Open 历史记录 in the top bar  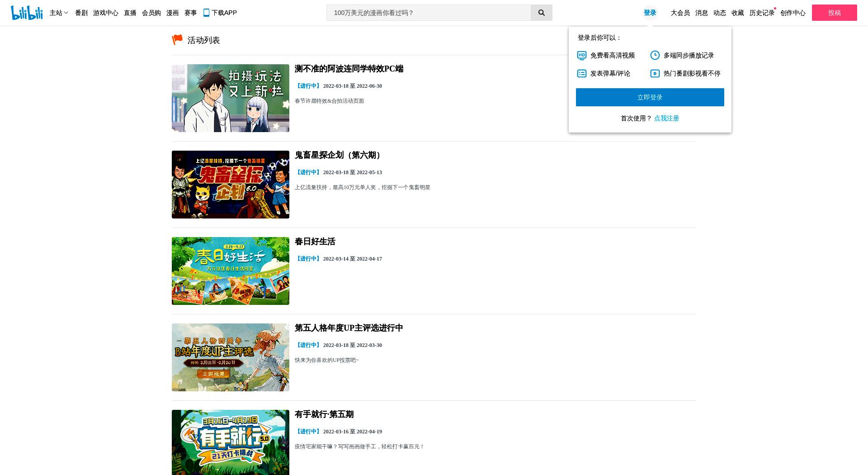(x=762, y=13)
